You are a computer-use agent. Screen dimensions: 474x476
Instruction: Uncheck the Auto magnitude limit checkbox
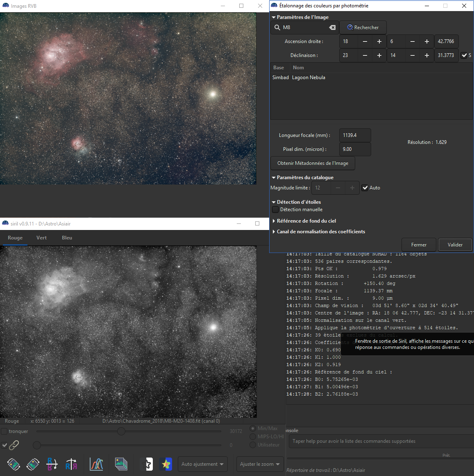click(x=365, y=188)
